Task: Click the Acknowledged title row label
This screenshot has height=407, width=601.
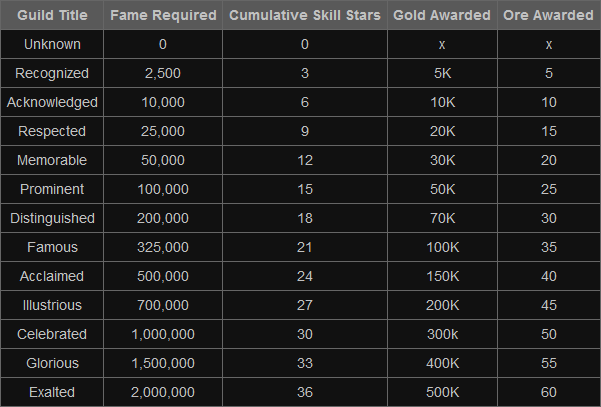Action: pos(52,103)
